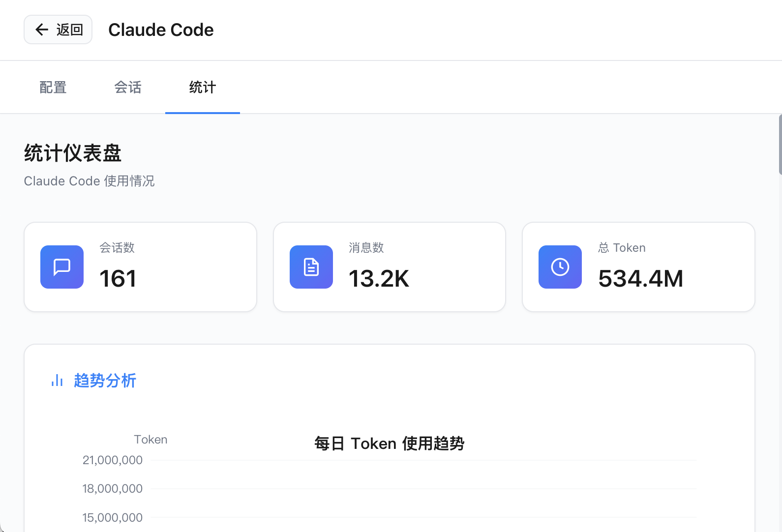
Task: Click the bar chart icon beside 趋势分析
Action: tap(57, 381)
